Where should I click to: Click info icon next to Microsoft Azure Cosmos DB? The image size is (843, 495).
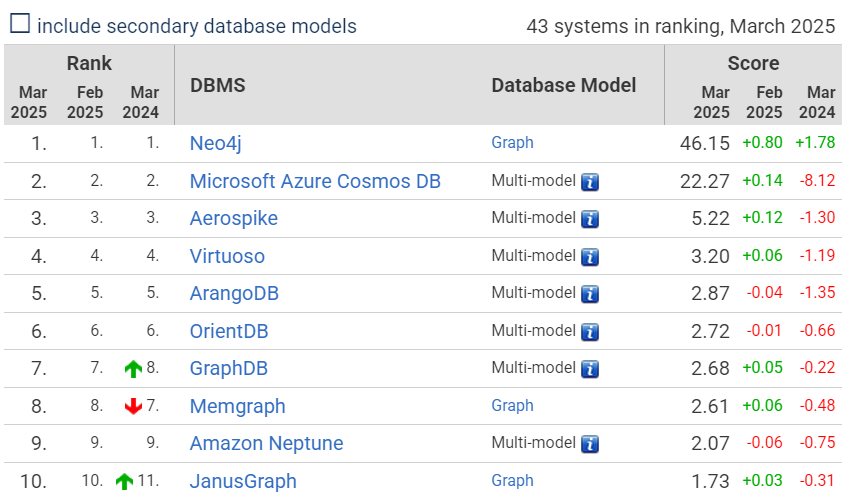[x=590, y=182]
